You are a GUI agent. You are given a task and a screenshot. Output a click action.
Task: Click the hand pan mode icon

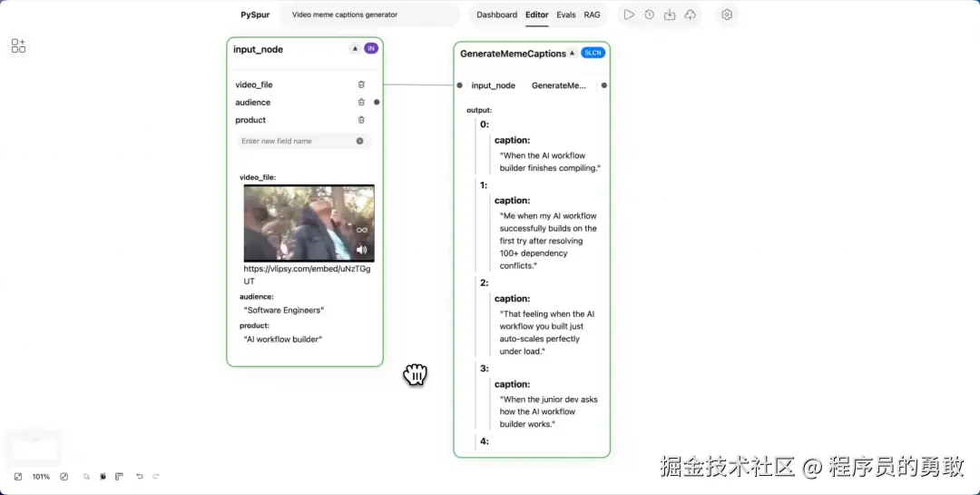pyautogui.click(x=103, y=476)
